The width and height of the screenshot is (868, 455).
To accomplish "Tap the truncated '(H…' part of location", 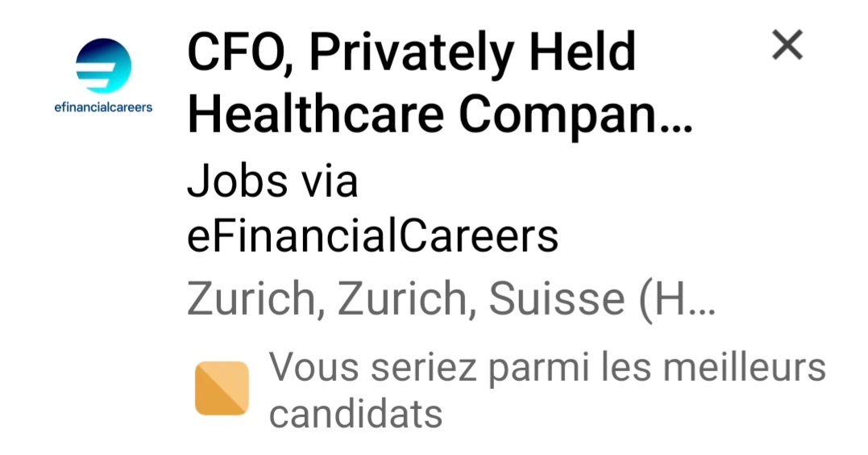I will [677, 299].
